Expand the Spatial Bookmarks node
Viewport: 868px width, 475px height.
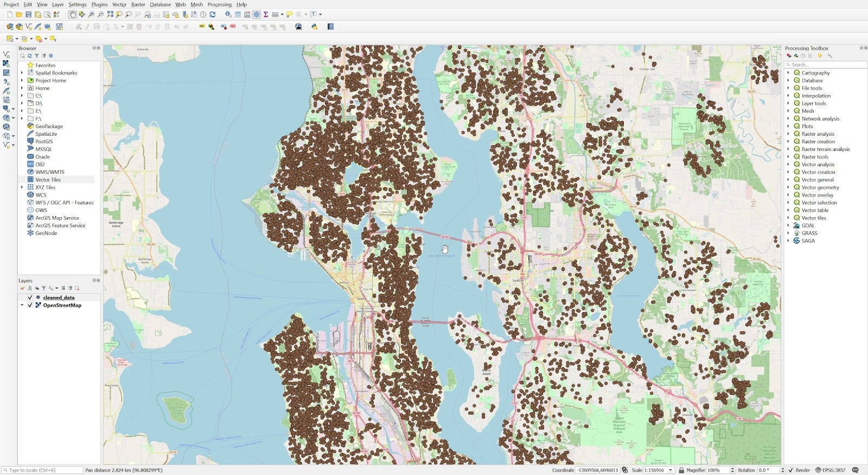pos(22,73)
